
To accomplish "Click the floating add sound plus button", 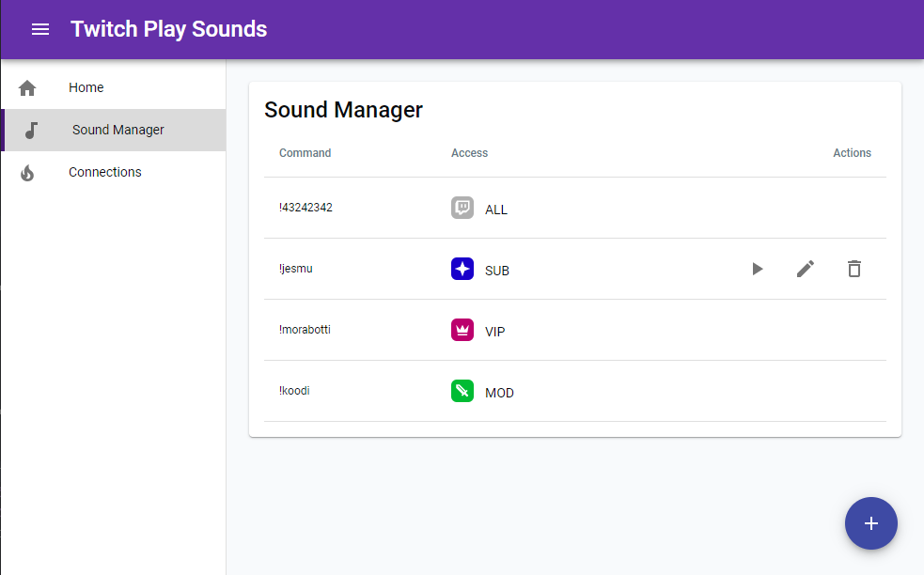I will coord(870,523).
